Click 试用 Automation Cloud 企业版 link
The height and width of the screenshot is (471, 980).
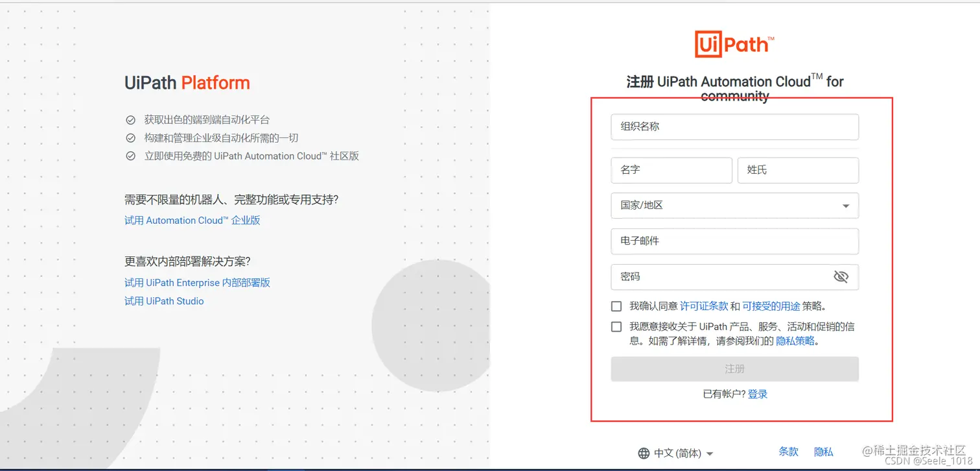click(x=191, y=220)
